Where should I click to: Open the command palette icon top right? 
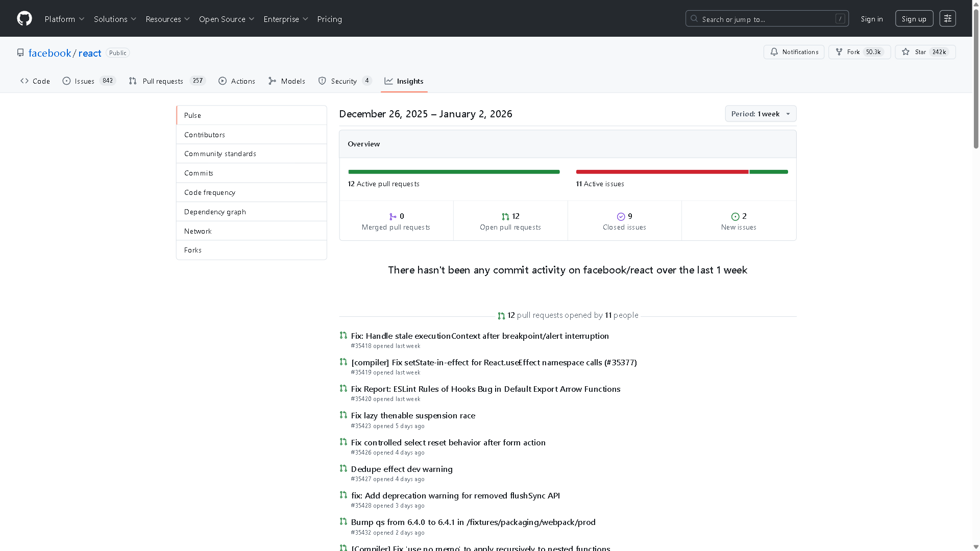[x=947, y=18]
